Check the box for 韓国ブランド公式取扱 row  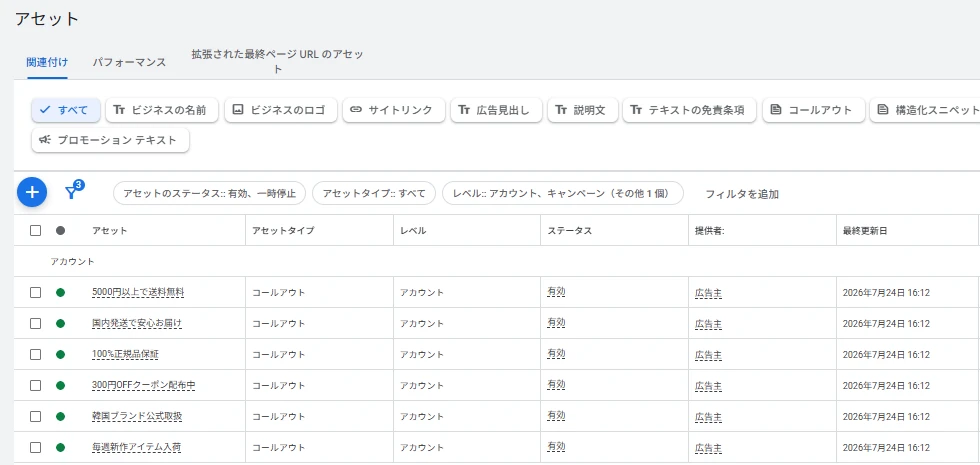pos(36,416)
